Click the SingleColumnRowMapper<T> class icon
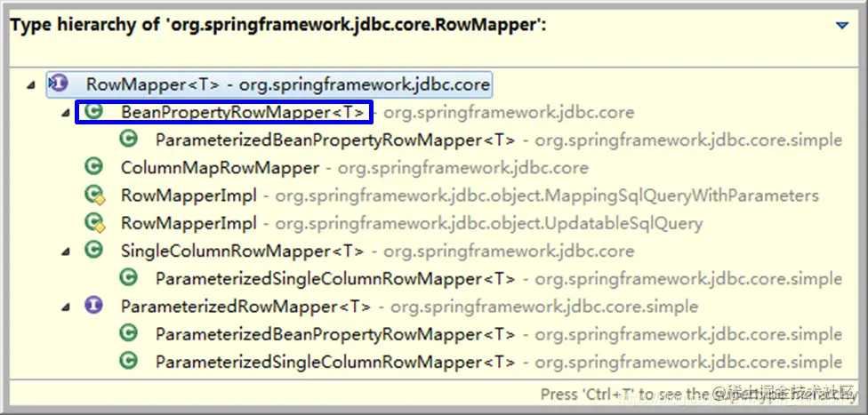Viewport: 868px width, 415px height. (93, 250)
